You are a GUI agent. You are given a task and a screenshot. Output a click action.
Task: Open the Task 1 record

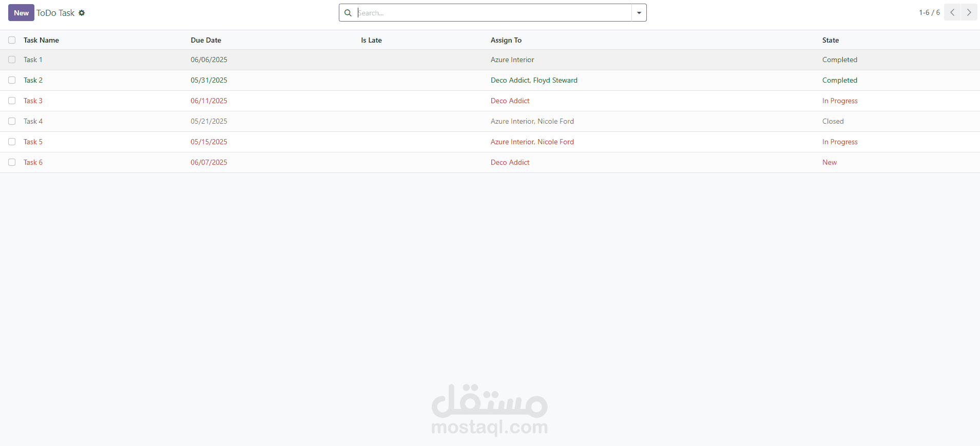[33, 60]
